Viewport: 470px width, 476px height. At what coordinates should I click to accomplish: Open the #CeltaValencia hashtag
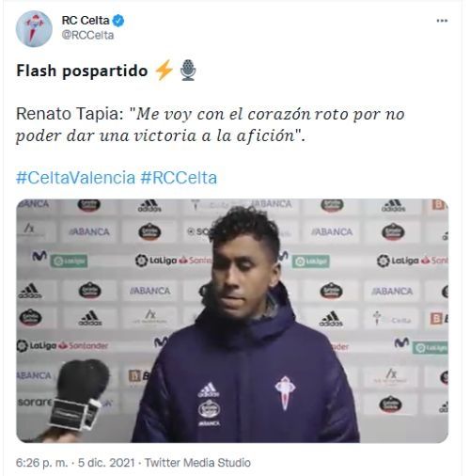75,178
